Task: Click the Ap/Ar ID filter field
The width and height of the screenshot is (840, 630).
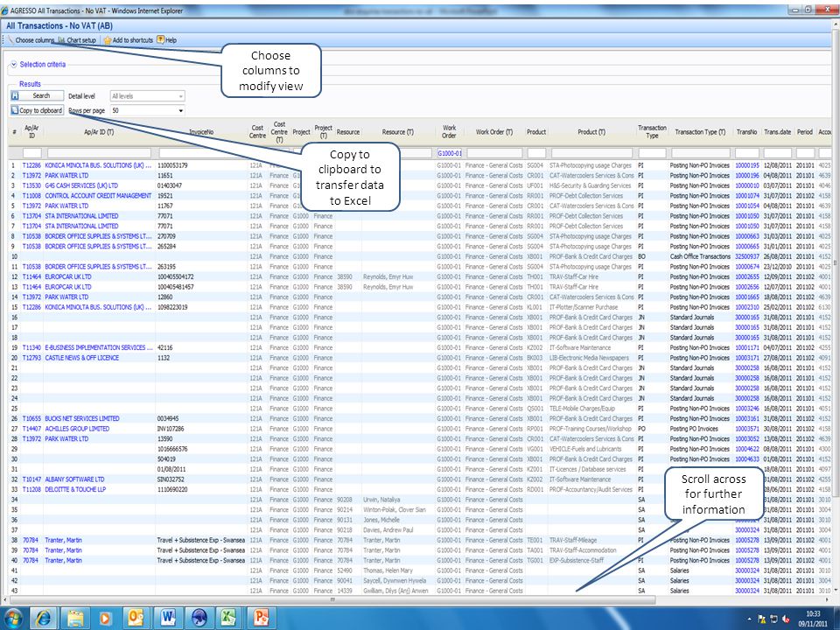Action: [32, 153]
